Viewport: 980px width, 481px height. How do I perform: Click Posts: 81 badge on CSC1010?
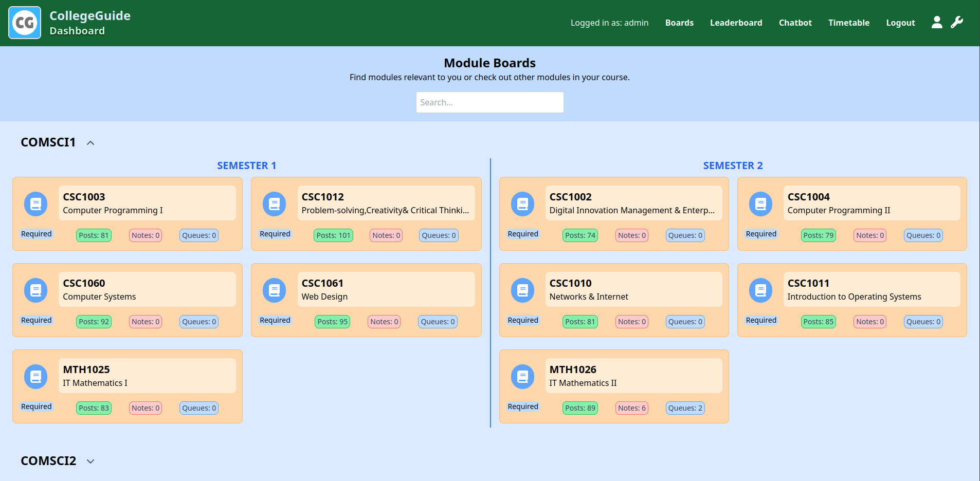coord(580,322)
